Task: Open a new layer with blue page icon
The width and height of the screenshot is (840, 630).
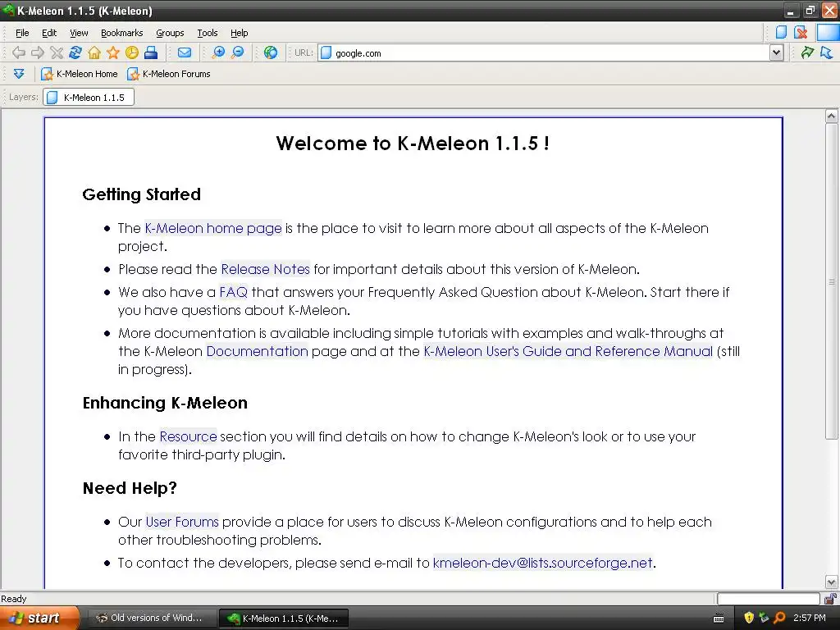Action: 782,33
